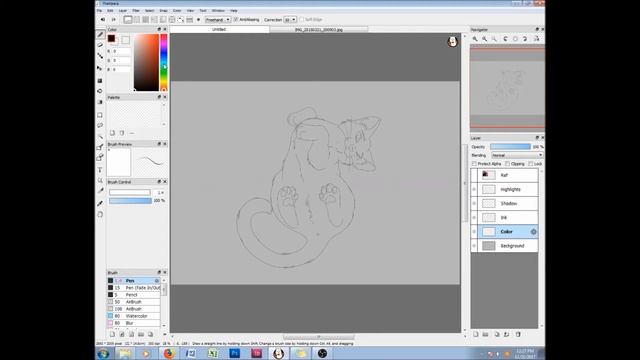Viewport: 640px width, 360px height.
Task: Select the Brush tool in the left toolbar
Action: coord(100,35)
